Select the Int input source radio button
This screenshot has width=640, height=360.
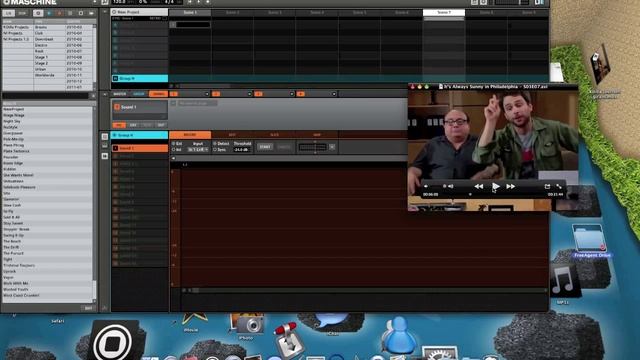pos(173,150)
